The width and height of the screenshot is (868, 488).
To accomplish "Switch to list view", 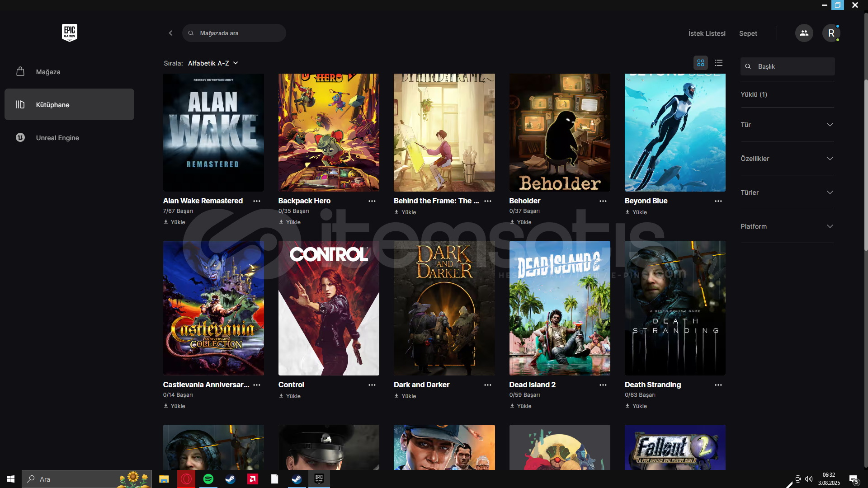I will [x=719, y=63].
